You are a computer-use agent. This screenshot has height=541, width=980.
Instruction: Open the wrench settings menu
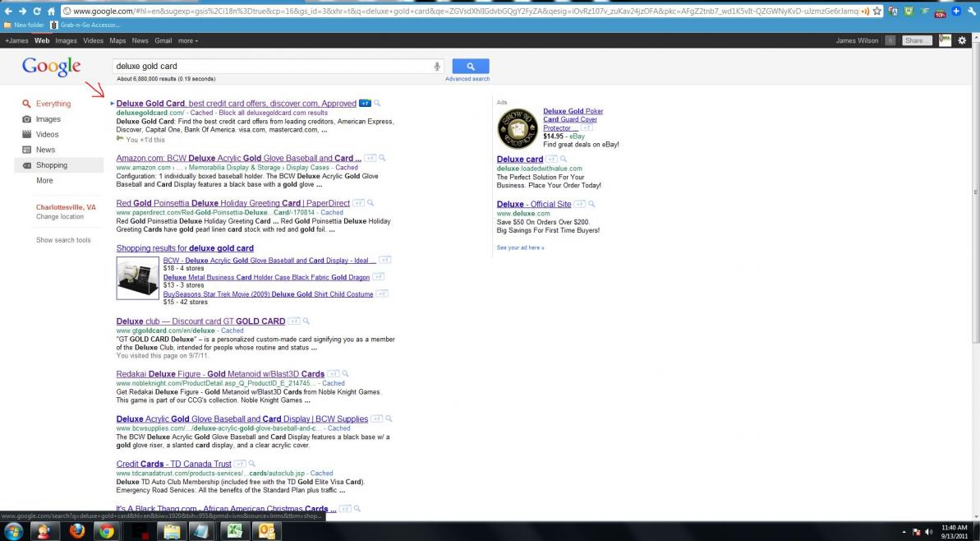(971, 12)
